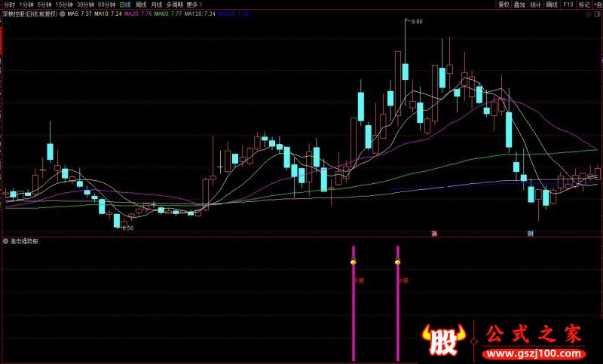Screen dimensions: 603x364
Task: Click the 6.56 low price label
Action: click(127, 228)
